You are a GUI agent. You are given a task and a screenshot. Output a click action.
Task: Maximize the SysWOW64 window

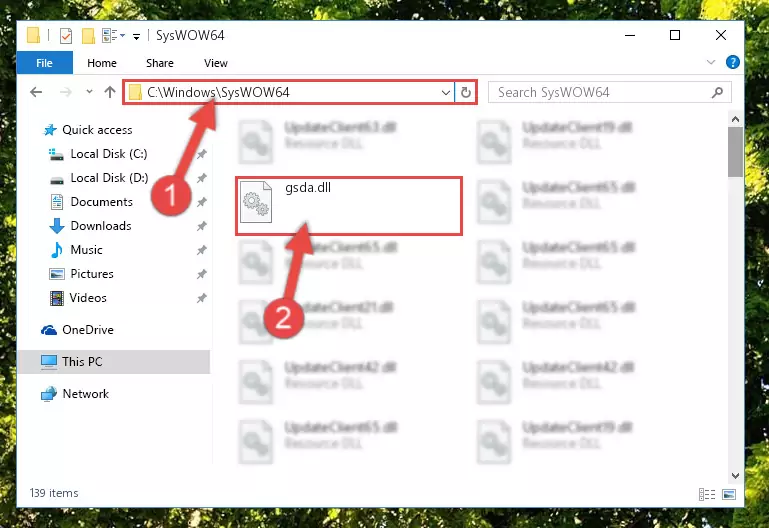click(675, 35)
